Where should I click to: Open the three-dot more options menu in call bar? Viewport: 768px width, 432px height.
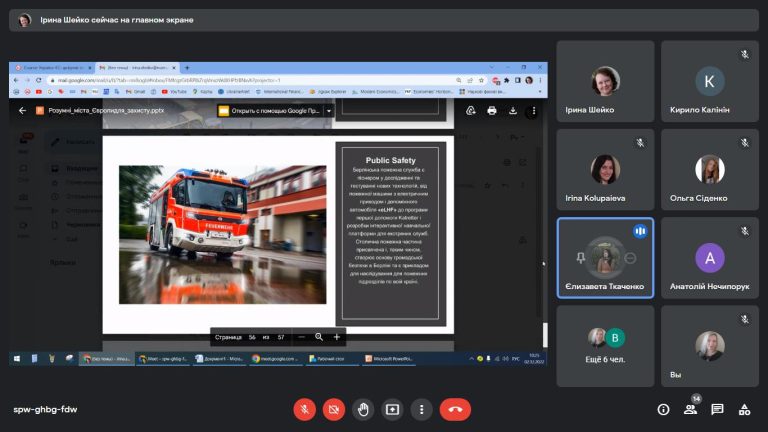pos(421,409)
